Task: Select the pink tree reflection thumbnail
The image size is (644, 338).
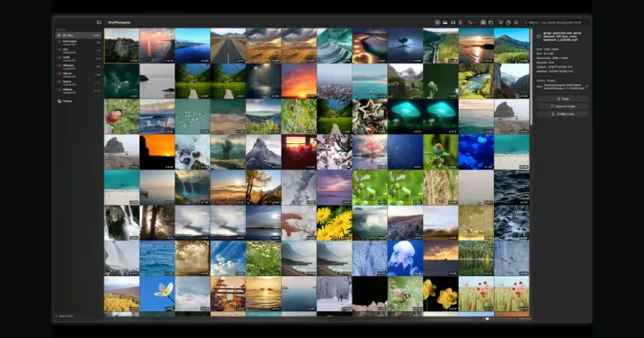Action: coord(369,152)
